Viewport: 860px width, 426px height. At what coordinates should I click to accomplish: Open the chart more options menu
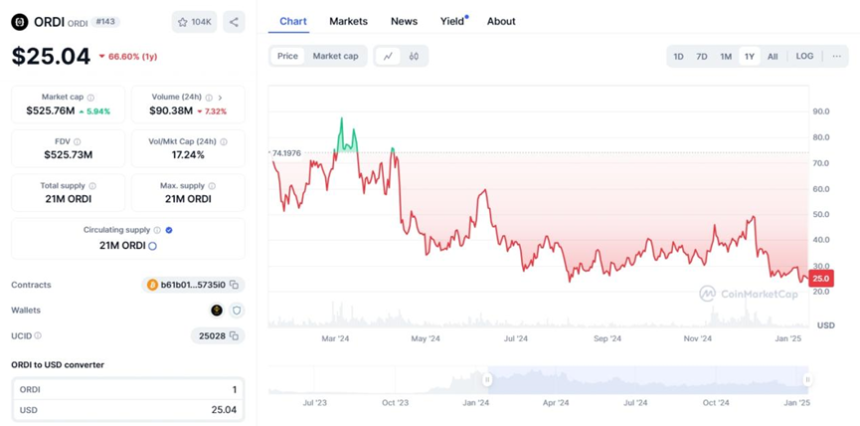[x=836, y=56]
